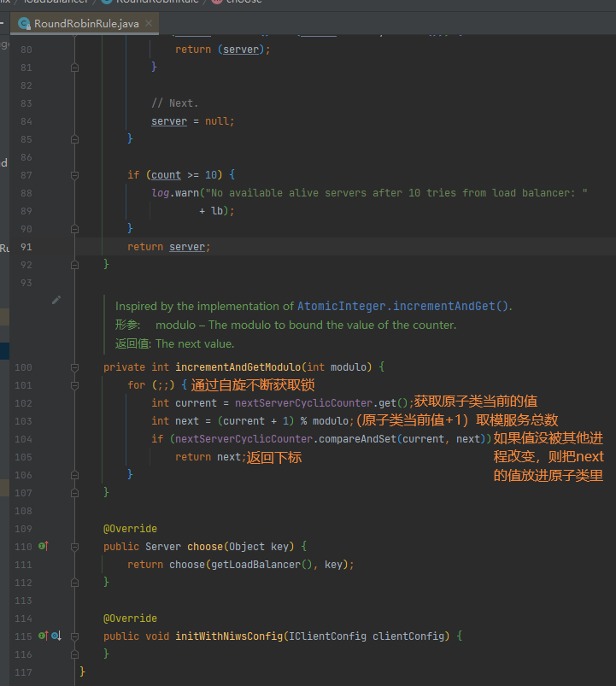Click the pencil icon to edit rendered doc comment
The width and height of the screenshot is (616, 686).
coord(56,300)
